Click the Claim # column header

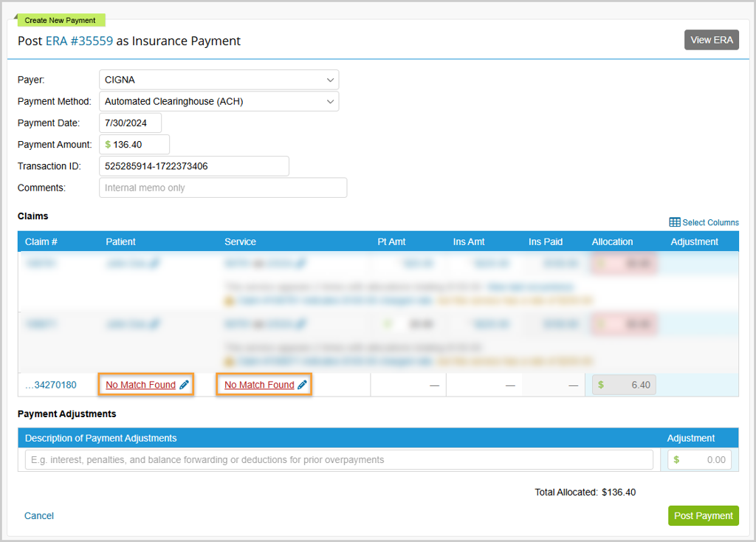tap(41, 241)
